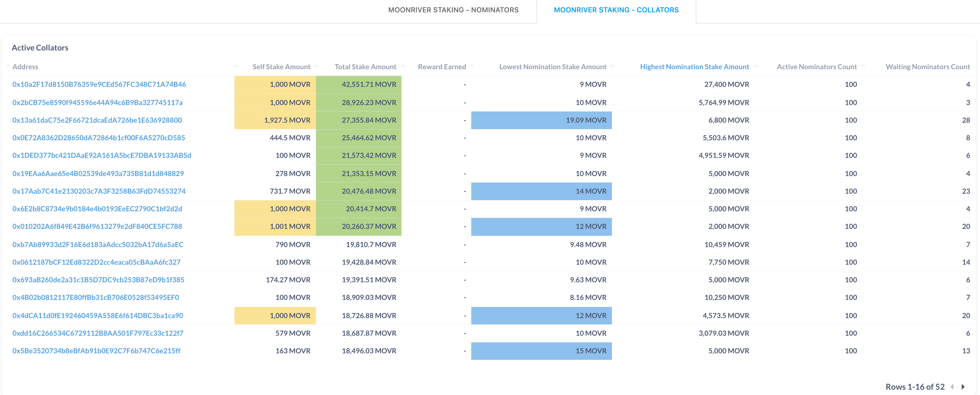Open the collator link starting 0x4dCA11d0fE

pyautogui.click(x=97, y=315)
